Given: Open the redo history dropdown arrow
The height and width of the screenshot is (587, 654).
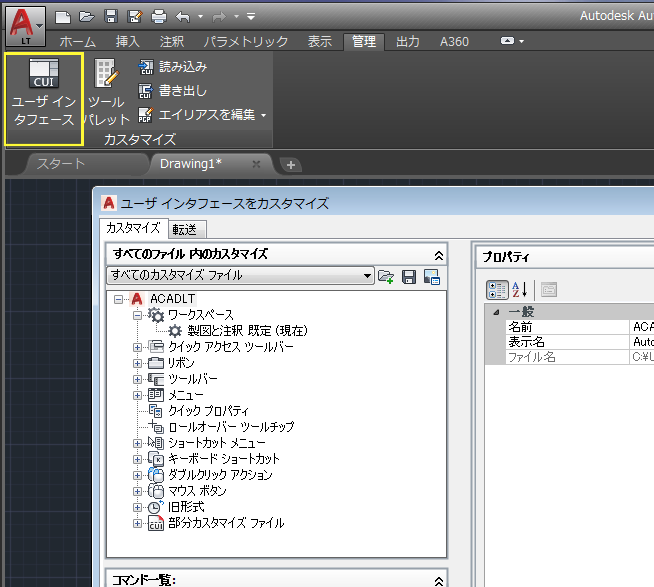Looking at the screenshot, I should pos(236,17).
